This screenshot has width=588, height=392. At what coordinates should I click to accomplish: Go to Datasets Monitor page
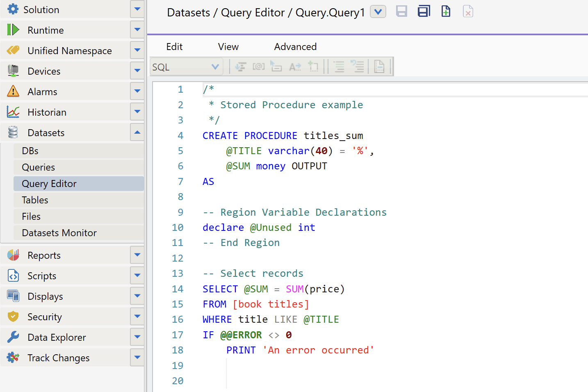click(x=59, y=233)
